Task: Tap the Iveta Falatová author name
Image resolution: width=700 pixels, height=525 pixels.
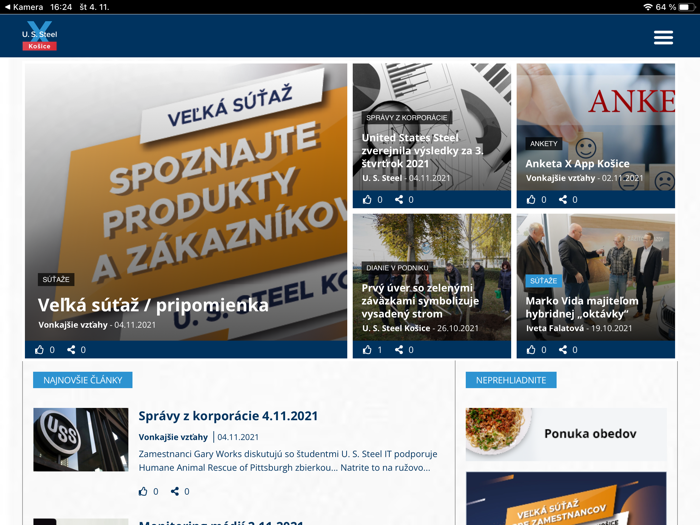Action: [x=554, y=328]
